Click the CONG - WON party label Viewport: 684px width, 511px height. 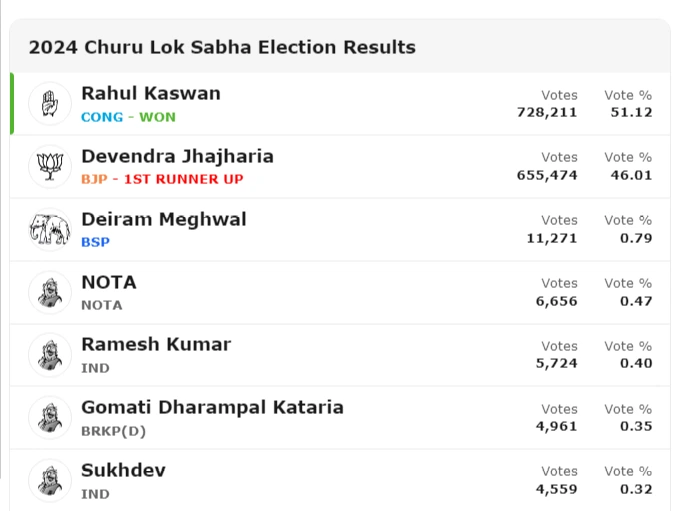[128, 117]
